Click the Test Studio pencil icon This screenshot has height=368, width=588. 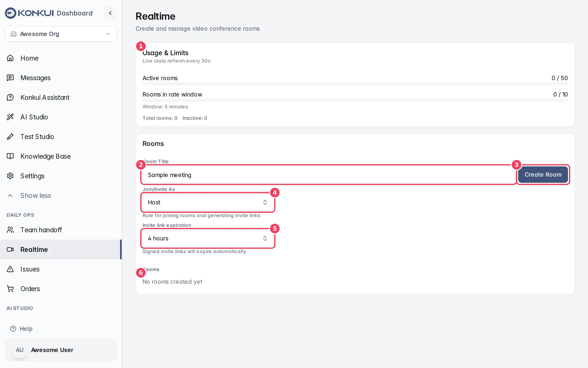tap(10, 137)
